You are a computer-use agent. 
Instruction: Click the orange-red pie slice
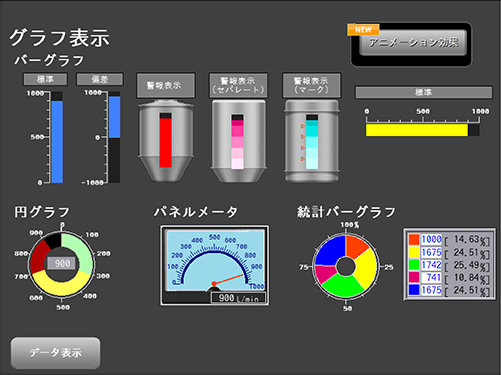[x=356, y=246]
